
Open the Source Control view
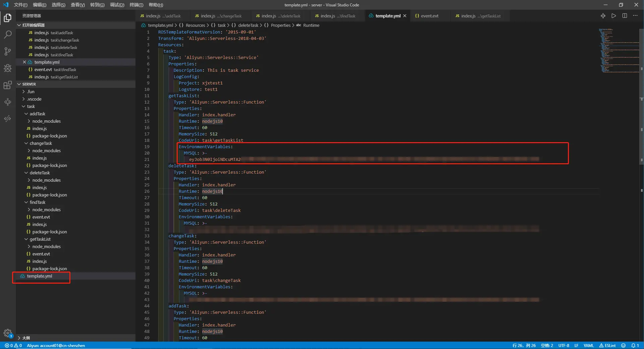point(8,51)
